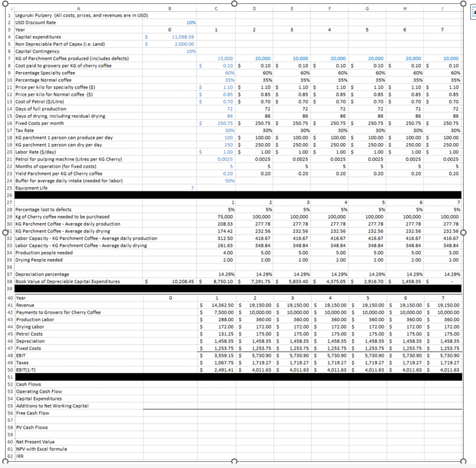Click the 'Fixed Costs per month' label
The image size is (476, 468).
(39, 123)
